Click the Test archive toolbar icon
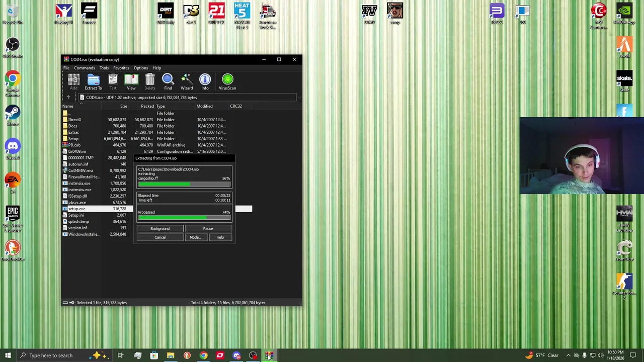The width and height of the screenshot is (644, 362). [113, 82]
